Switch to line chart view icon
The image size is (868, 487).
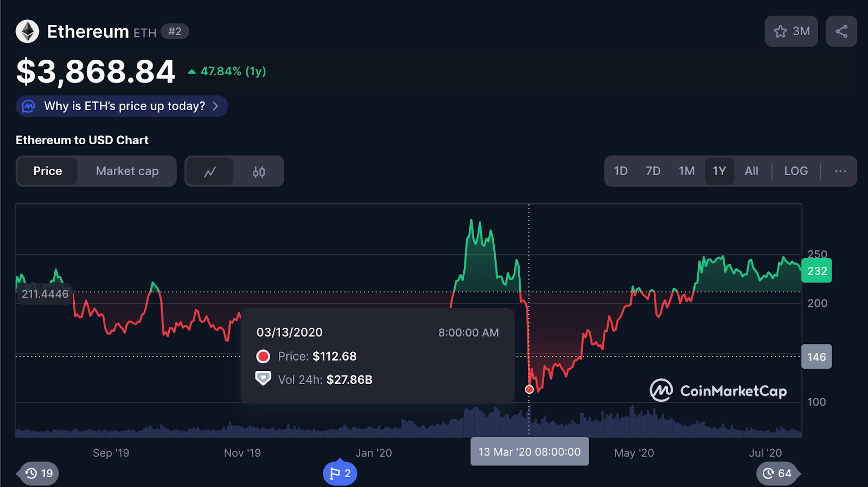[x=210, y=171]
